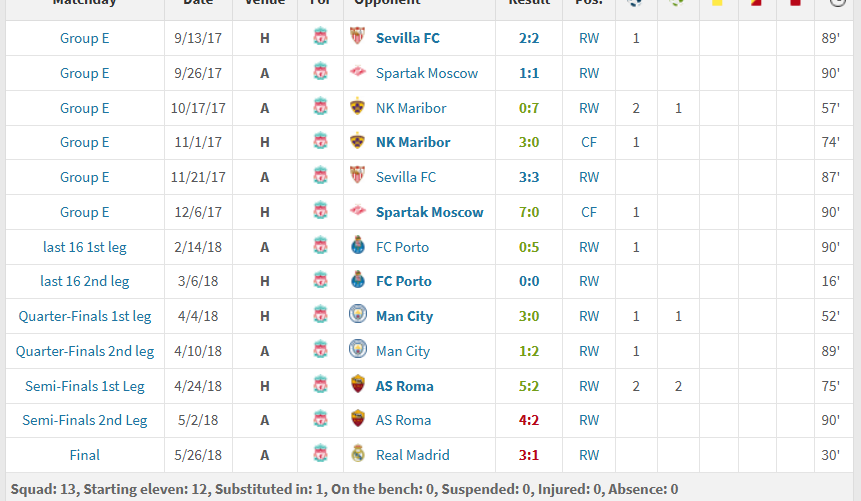The image size is (861, 501).
Task: Click AS Roma crest in 4/24/18 row
Action: point(357,384)
